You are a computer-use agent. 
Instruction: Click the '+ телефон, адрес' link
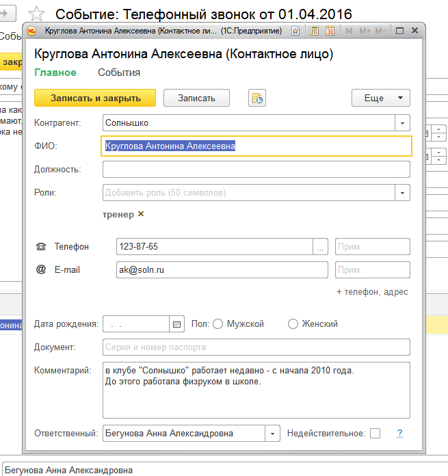click(372, 292)
